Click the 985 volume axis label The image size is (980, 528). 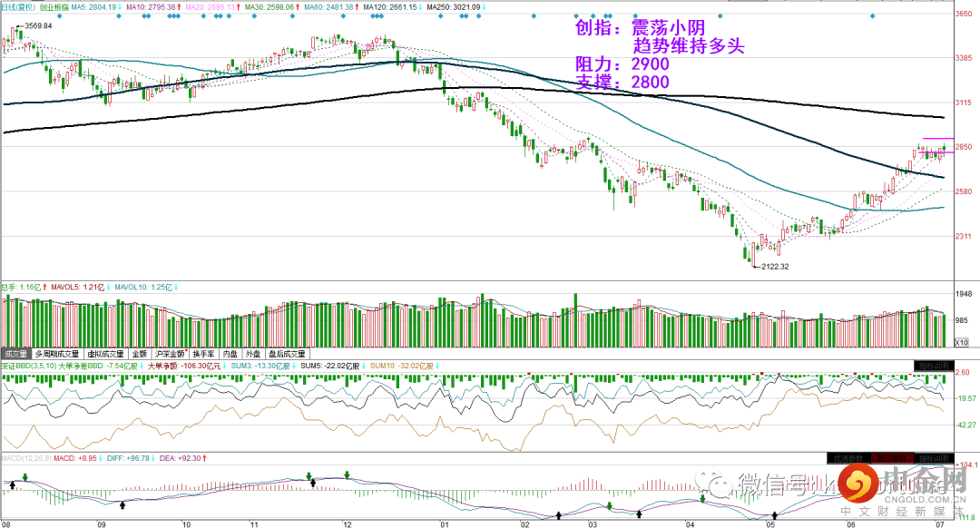coord(961,320)
